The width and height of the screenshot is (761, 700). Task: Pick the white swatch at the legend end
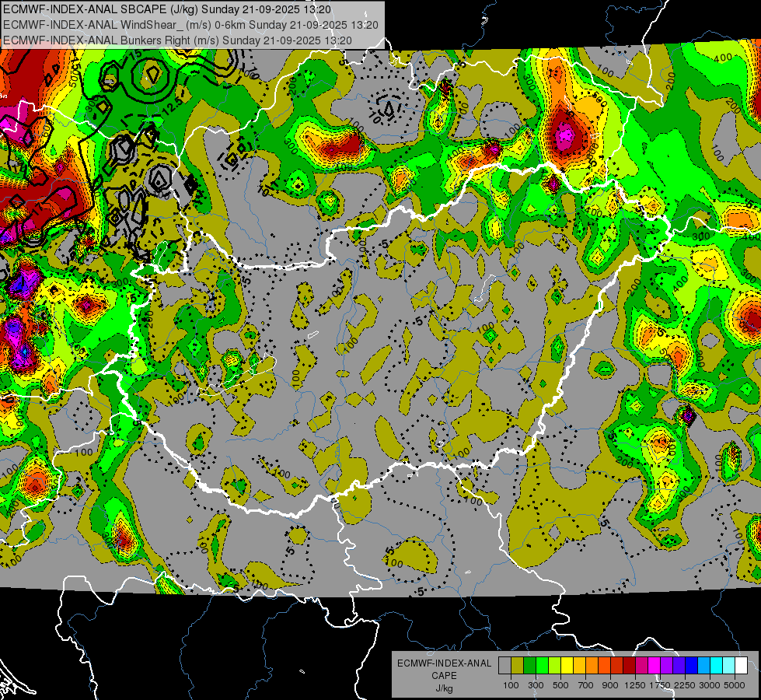[x=741, y=665]
